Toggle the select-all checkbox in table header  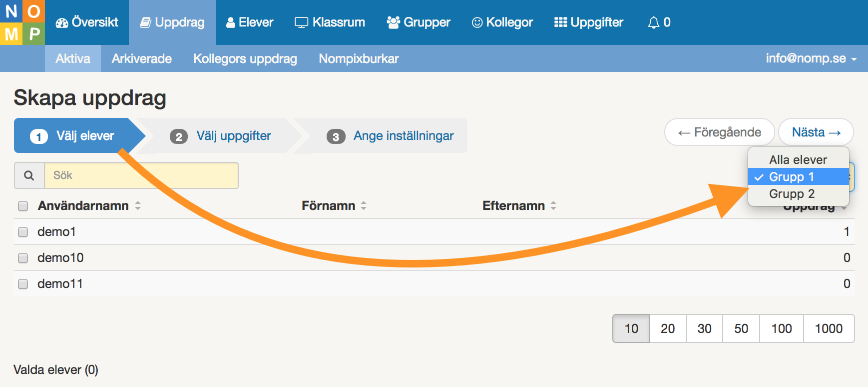point(23,206)
